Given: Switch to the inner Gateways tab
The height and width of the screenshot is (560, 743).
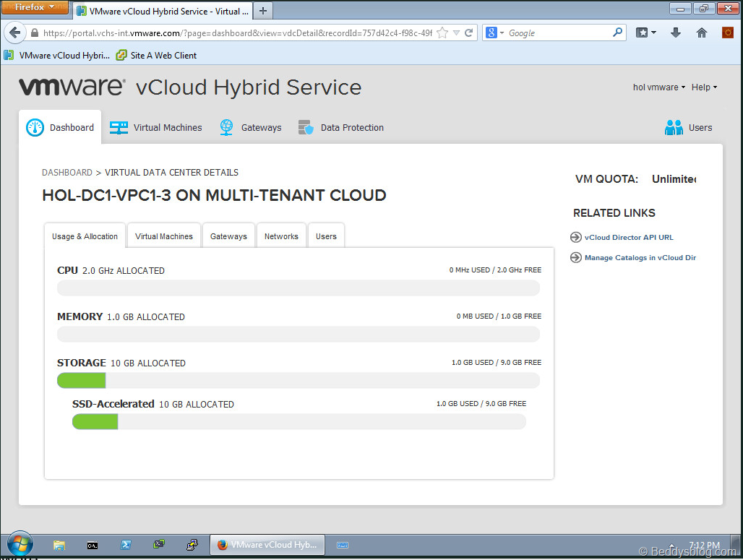Looking at the screenshot, I should pyautogui.click(x=228, y=236).
